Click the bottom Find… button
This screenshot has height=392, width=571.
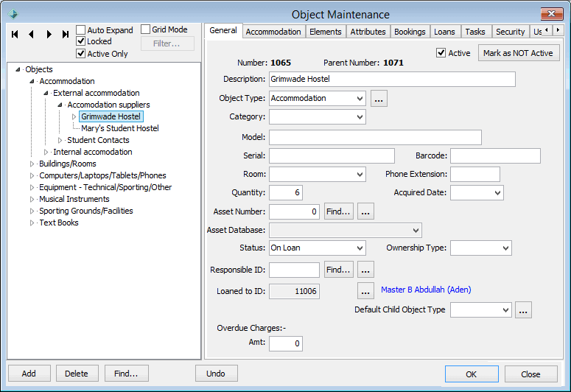126,374
